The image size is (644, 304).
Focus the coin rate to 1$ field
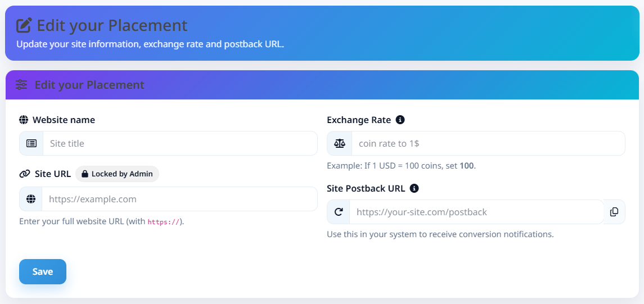(488, 143)
